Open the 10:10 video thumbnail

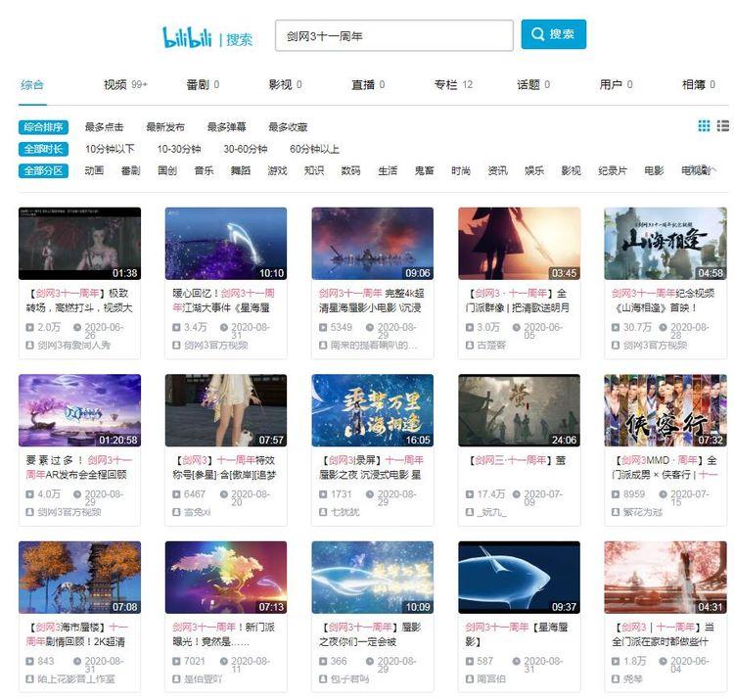(x=226, y=244)
